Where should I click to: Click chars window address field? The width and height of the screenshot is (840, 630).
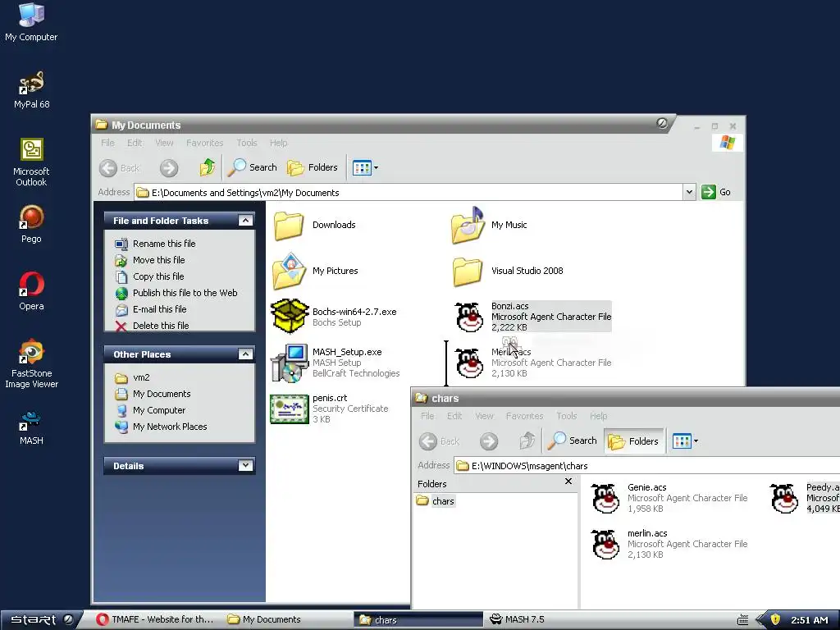(646, 466)
